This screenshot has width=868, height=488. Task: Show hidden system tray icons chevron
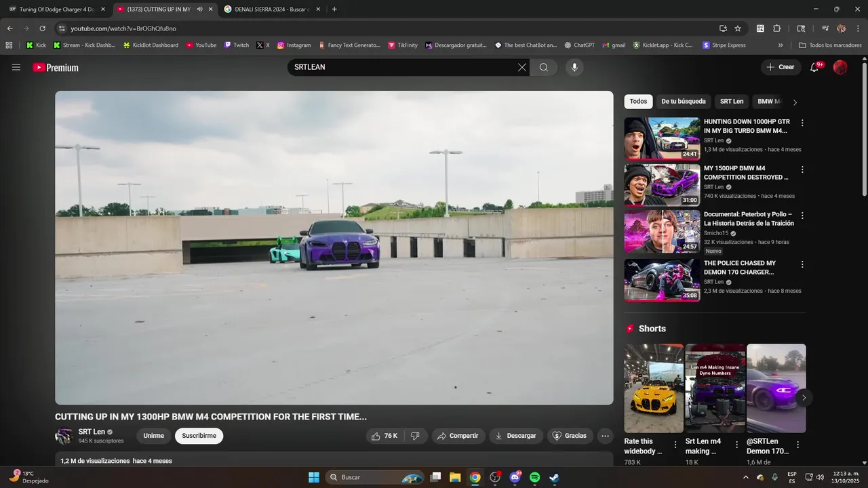pyautogui.click(x=746, y=477)
